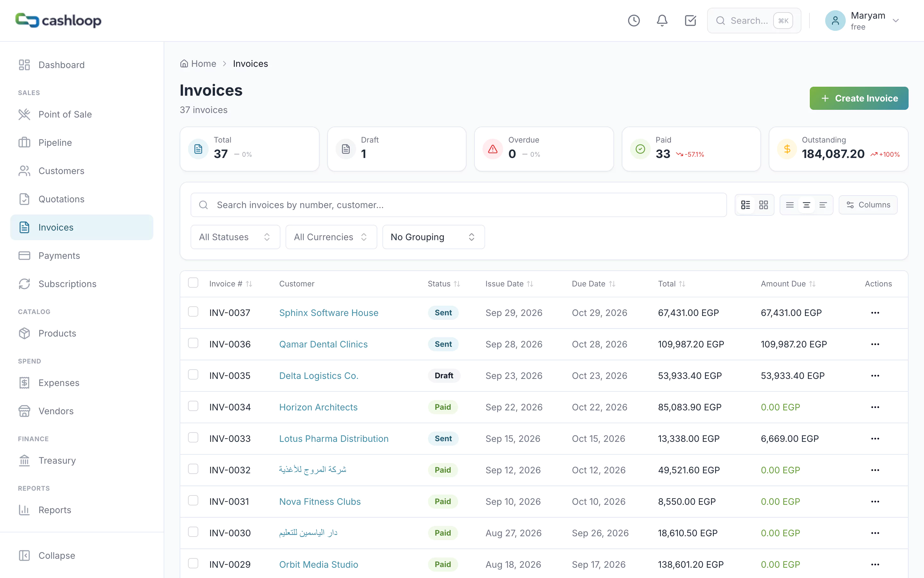Sort by Status column arrows
Screen dimensions: 924x578
tap(457, 284)
